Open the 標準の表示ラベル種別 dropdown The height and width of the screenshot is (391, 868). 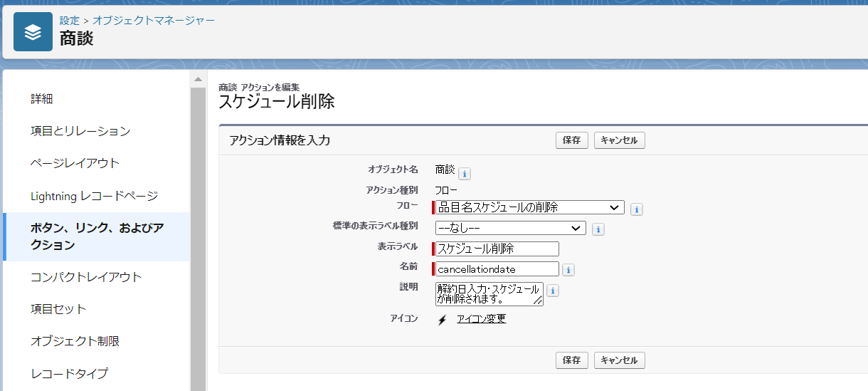tap(510, 228)
